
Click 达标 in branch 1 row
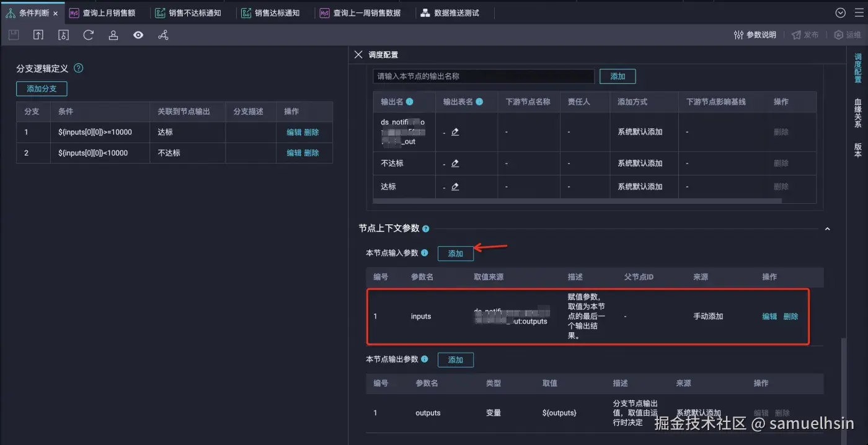tap(165, 132)
